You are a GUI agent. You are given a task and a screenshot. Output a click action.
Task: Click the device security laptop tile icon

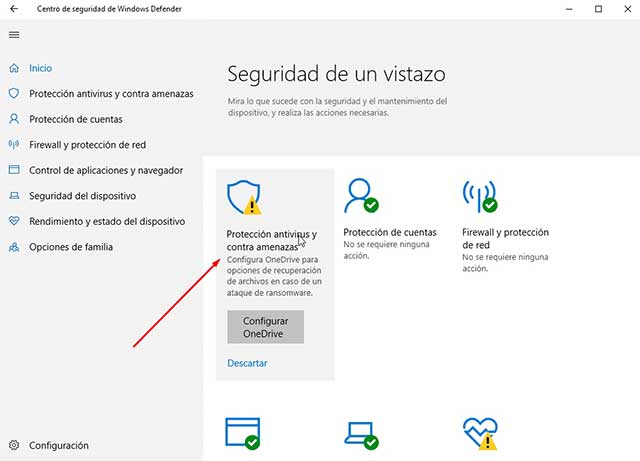(x=362, y=436)
